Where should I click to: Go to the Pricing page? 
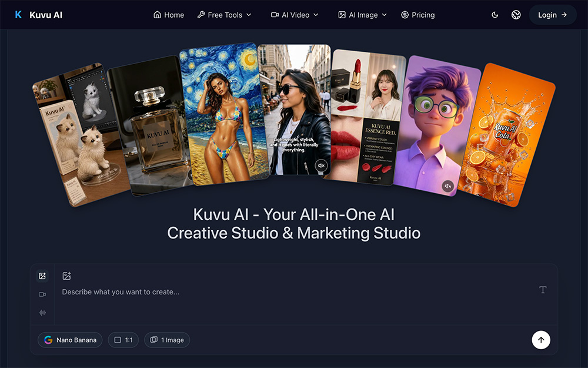tap(417, 15)
